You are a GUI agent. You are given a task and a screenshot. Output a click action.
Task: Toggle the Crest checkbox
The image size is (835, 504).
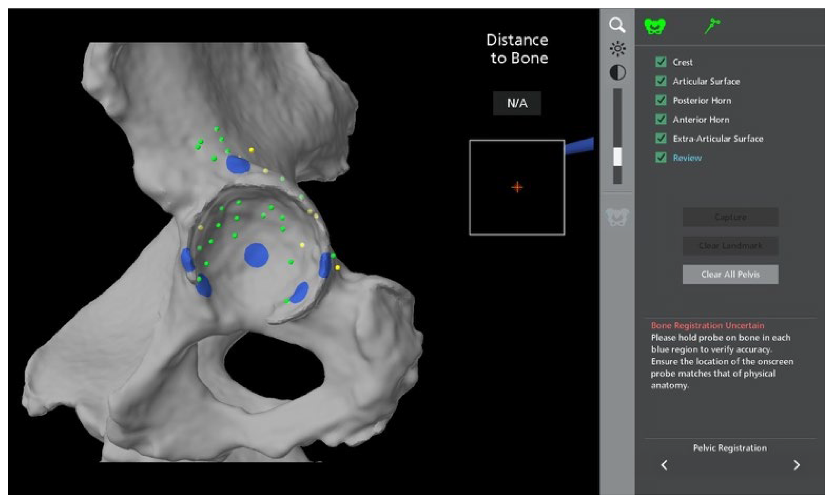[x=661, y=62]
